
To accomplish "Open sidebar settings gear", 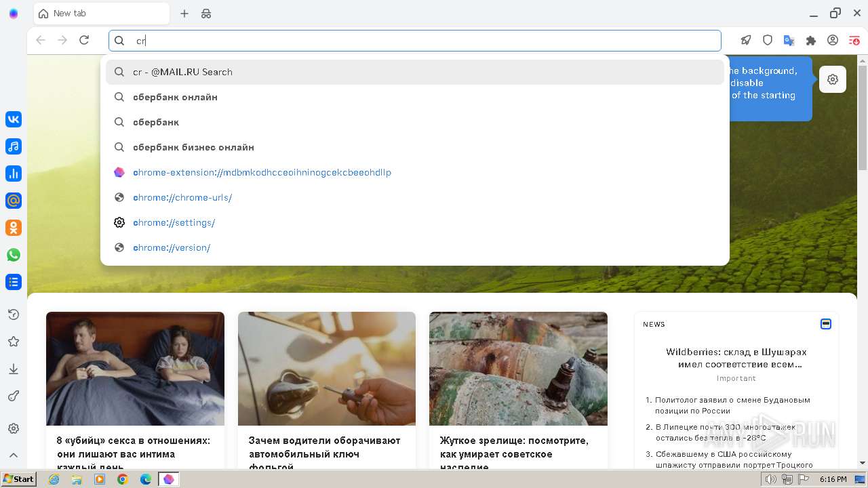I will 14,428.
